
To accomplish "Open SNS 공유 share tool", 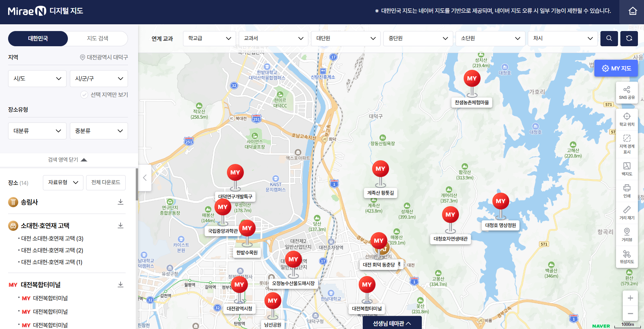I will 627,93.
